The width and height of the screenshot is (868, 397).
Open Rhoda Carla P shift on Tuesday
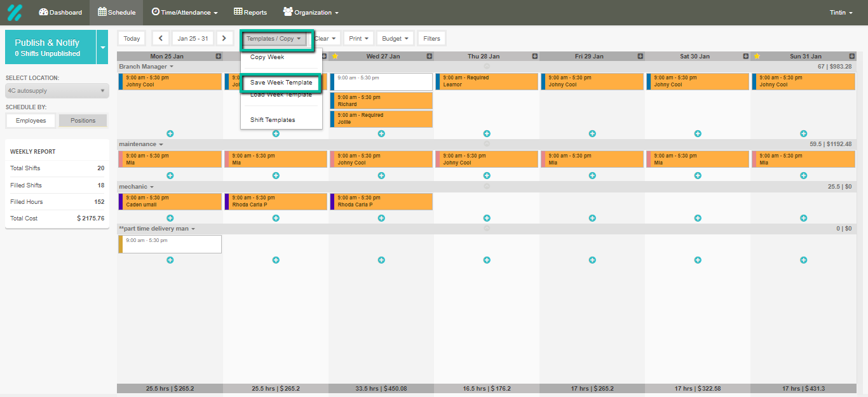coord(276,201)
